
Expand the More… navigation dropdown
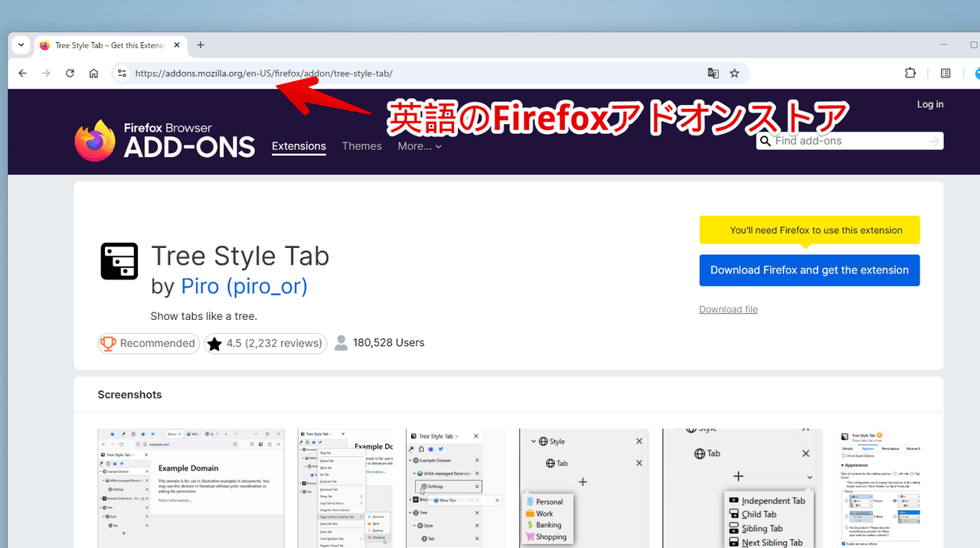tap(420, 146)
